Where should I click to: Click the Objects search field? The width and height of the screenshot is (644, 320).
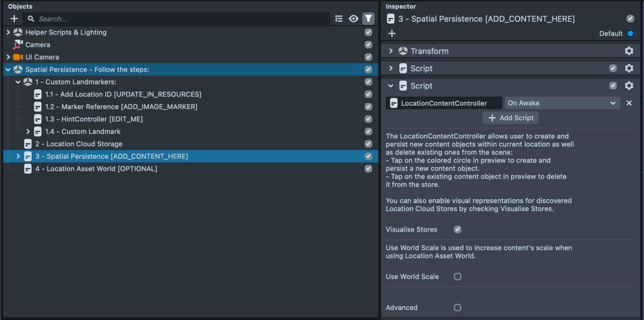[180, 19]
